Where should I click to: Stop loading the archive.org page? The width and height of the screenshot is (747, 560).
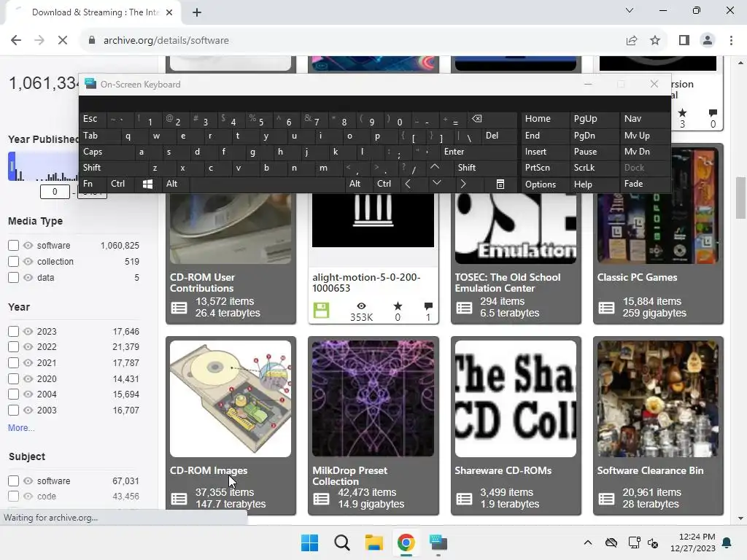63,41
